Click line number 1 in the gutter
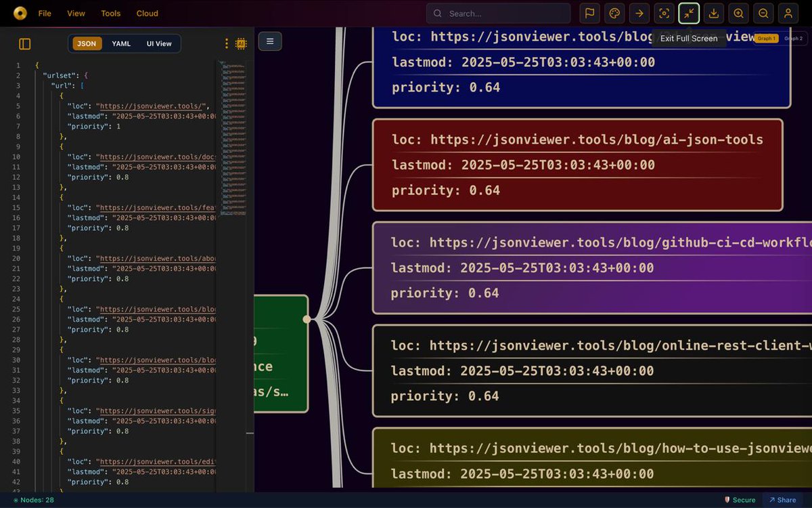The width and height of the screenshot is (812, 508). (x=18, y=66)
